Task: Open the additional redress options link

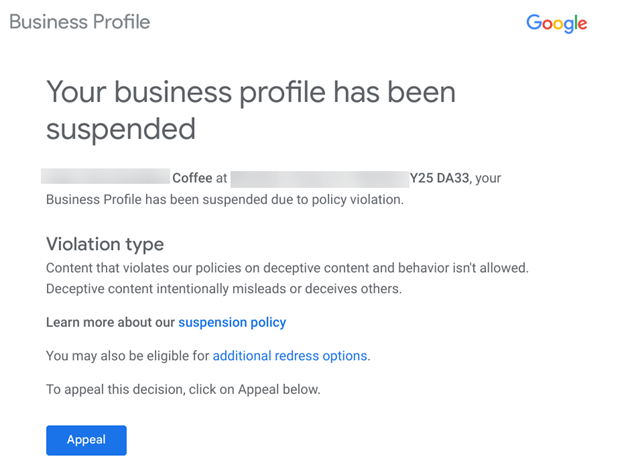Action: 290,355
